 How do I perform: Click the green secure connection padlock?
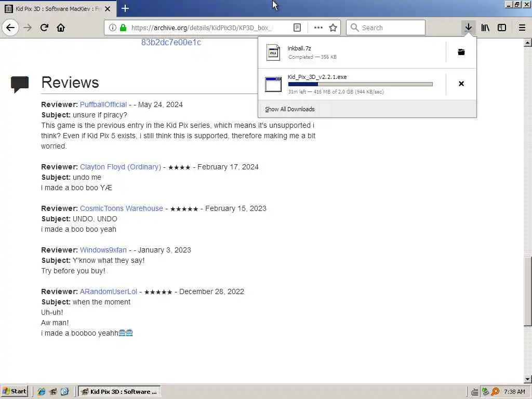(x=123, y=28)
